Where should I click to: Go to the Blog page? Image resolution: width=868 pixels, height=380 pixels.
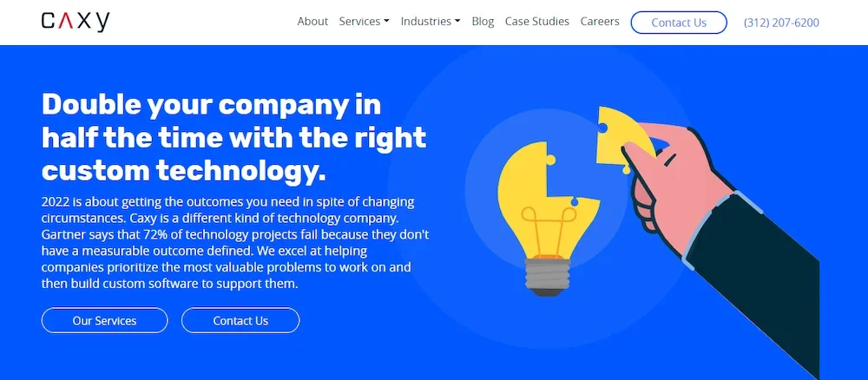483,22
